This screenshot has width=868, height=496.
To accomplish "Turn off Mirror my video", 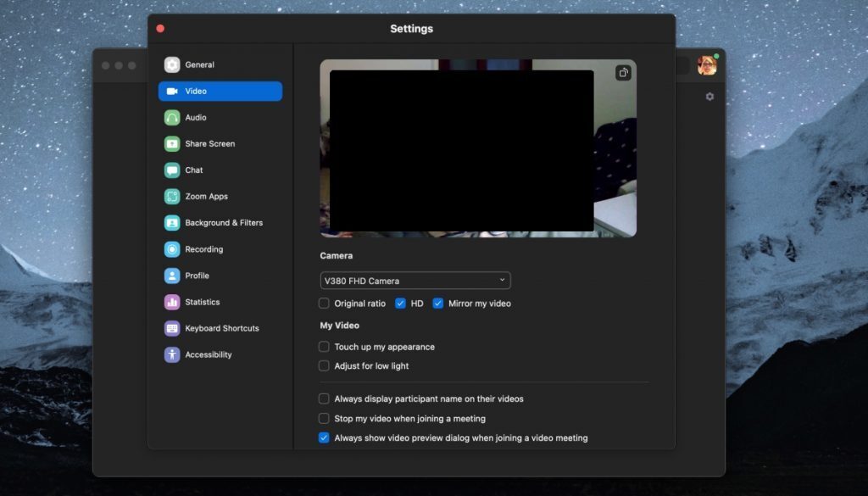I will [438, 303].
